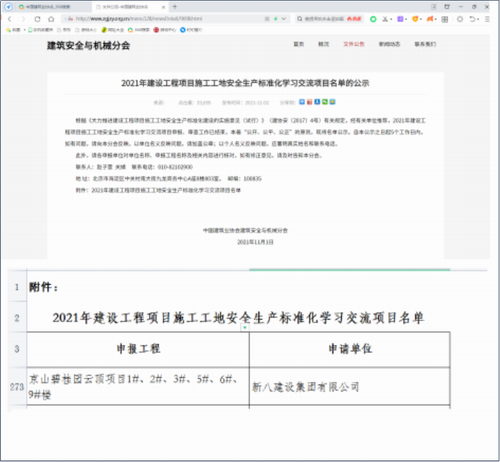Screen dimensions: 500x462
Task: Open the red 文件公告 navigation item
Action: [x=354, y=44]
